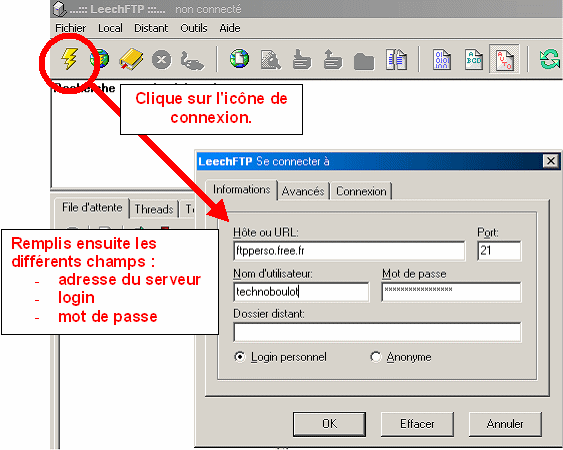Click the Effacer button
Viewport: 563px width, 450px height.
click(417, 424)
